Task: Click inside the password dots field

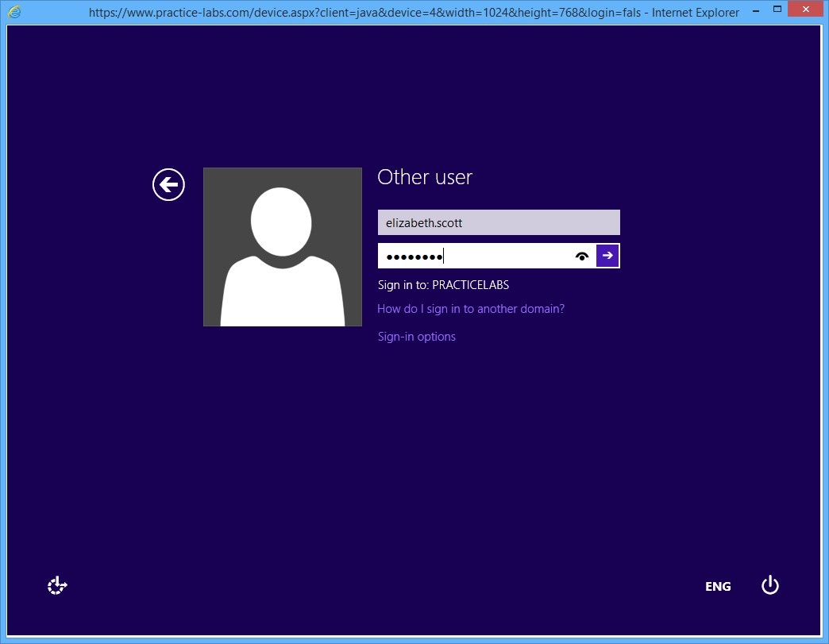Action: [476, 256]
